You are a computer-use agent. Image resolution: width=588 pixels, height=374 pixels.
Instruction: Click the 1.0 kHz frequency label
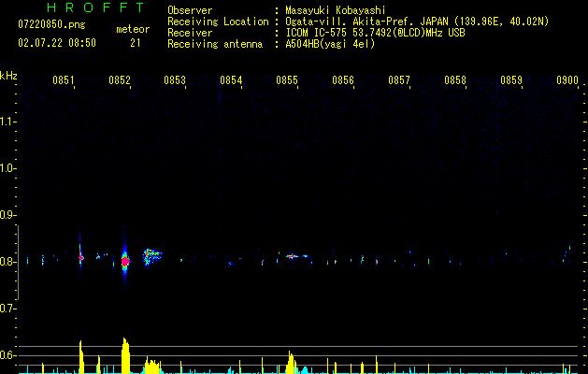click(x=7, y=168)
